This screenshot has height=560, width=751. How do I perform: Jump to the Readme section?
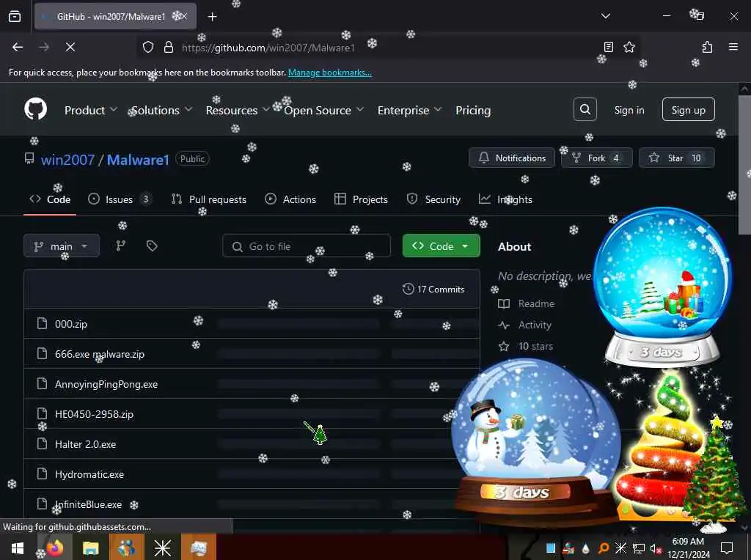point(527,303)
